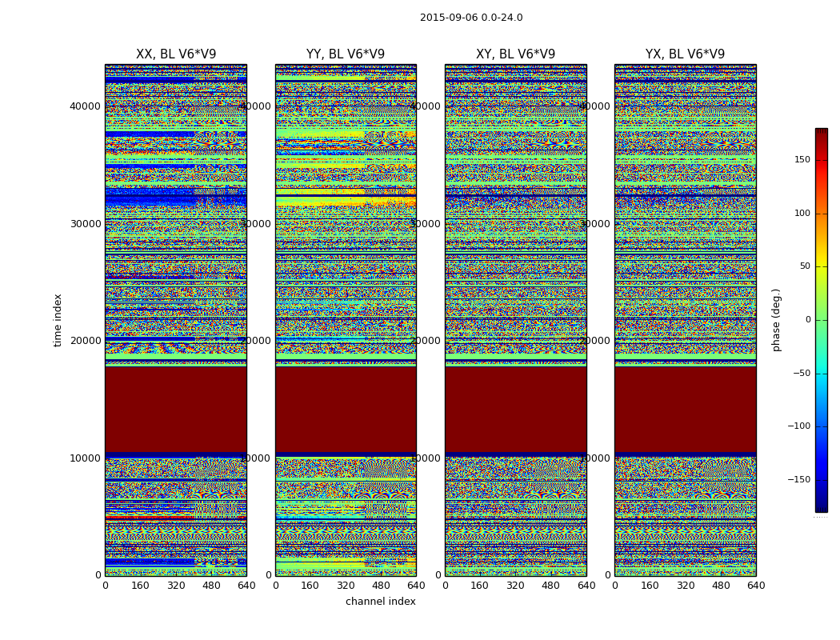
Task: Click the XX plot x-axis tick 160
Action: (140, 586)
